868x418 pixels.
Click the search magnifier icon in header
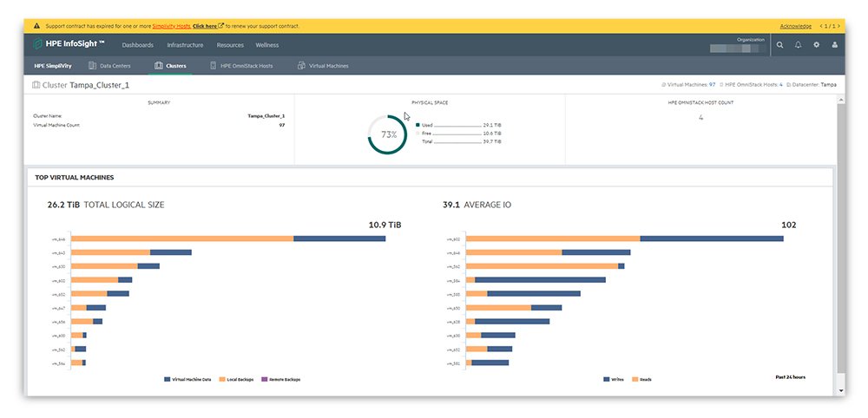(779, 45)
